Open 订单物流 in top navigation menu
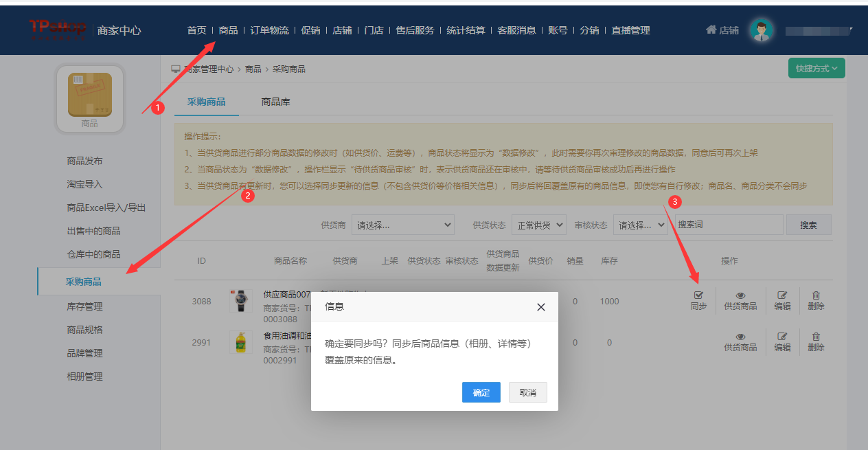This screenshot has height=450, width=868. coord(269,30)
